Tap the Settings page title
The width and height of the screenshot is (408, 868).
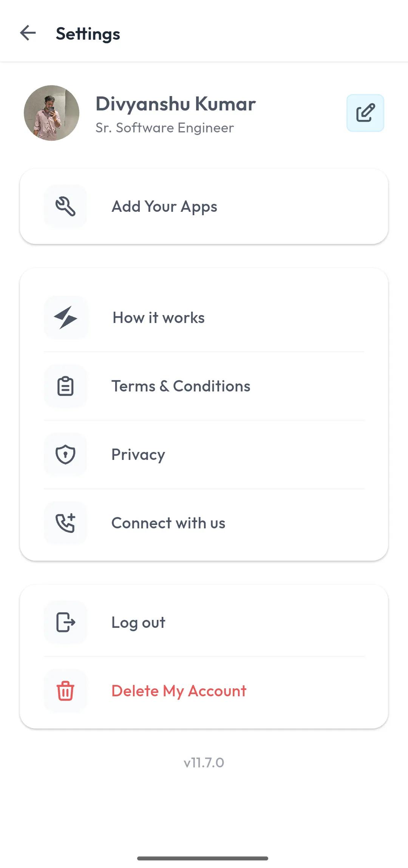point(88,34)
